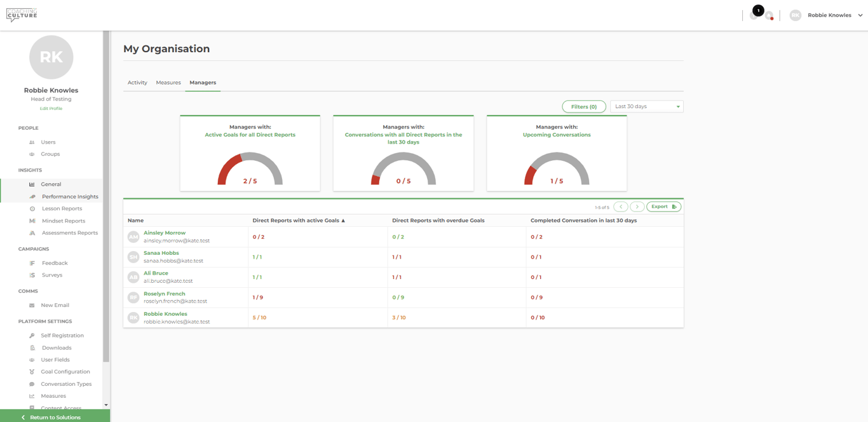Sort by Direct Reports with active Goals
The height and width of the screenshot is (422, 868).
299,221
